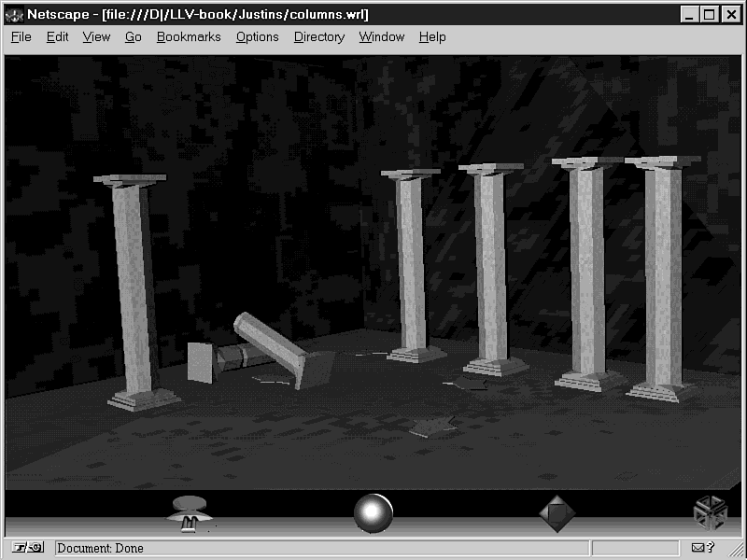Open the Window menu
The width and height of the screenshot is (747, 560).
[382, 37]
